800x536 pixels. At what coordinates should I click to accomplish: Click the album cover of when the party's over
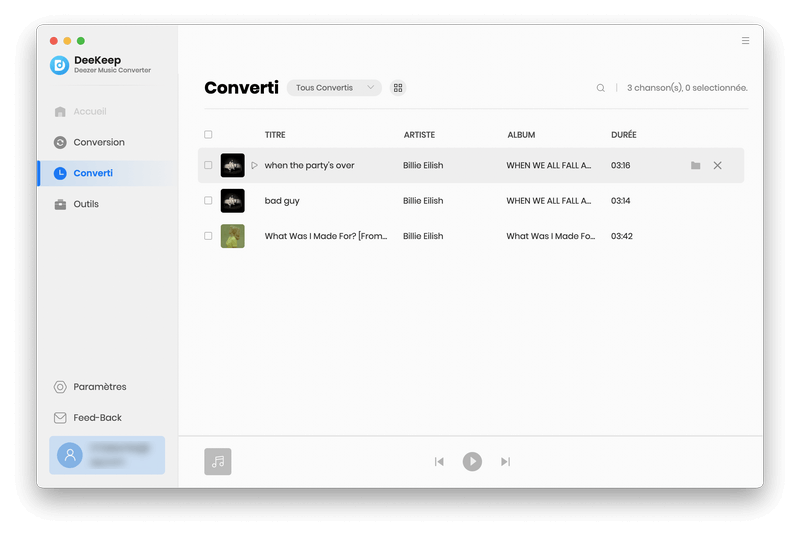point(233,165)
